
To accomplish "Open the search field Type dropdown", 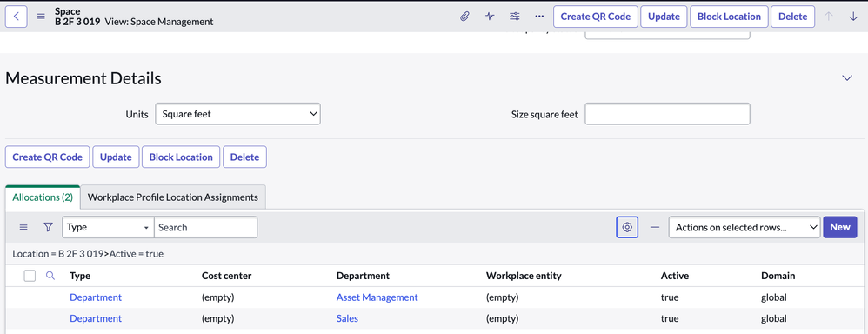I will tap(109, 227).
